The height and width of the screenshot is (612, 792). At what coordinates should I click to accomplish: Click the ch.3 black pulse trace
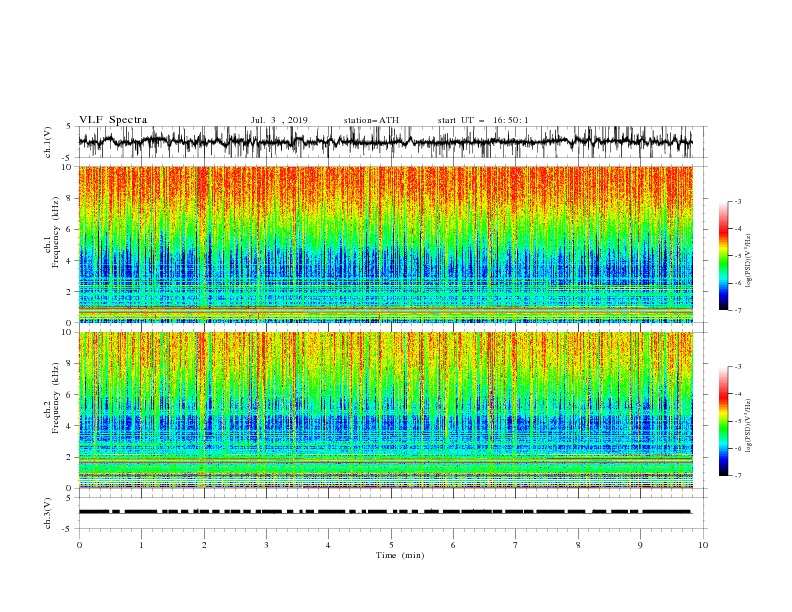(x=385, y=512)
